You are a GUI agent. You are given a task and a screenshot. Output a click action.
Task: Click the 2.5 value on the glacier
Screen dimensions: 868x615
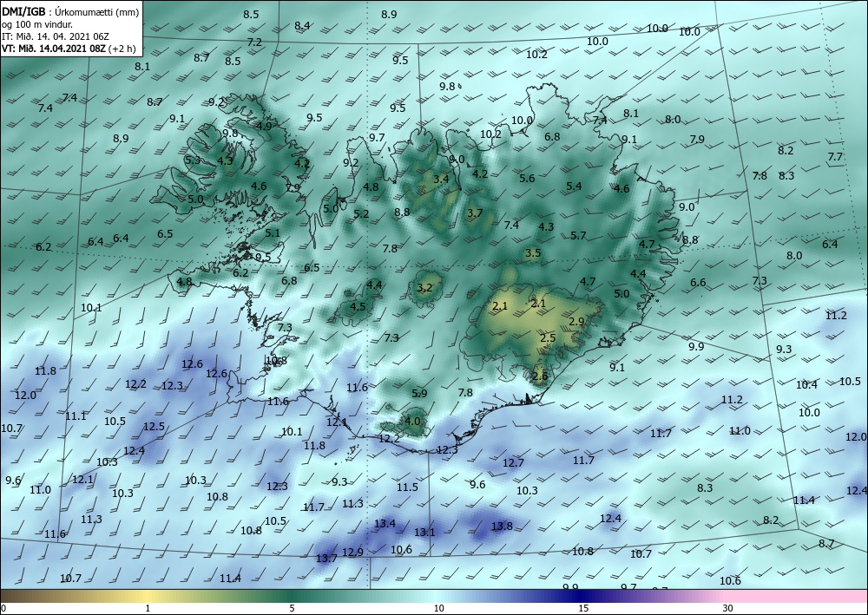548,338
